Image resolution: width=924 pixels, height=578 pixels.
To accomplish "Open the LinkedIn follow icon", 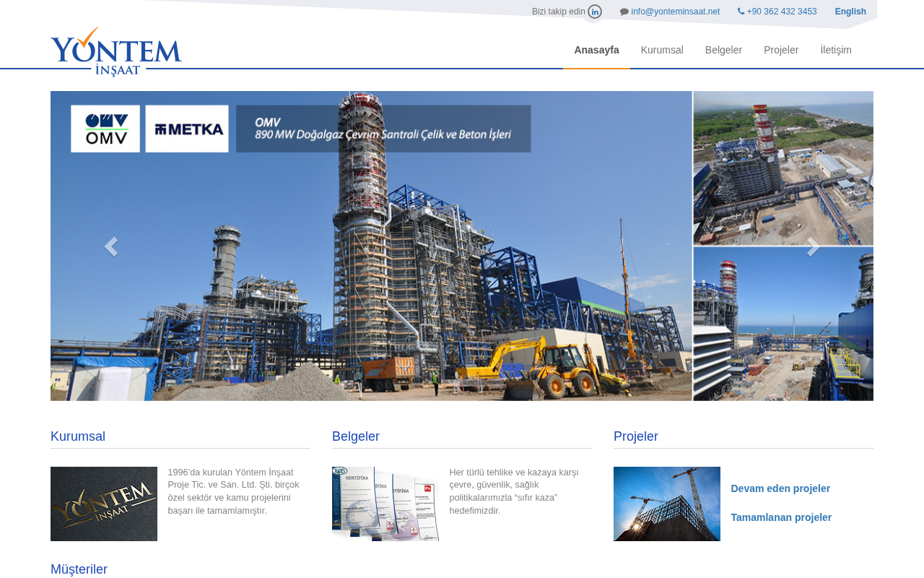I will point(595,12).
